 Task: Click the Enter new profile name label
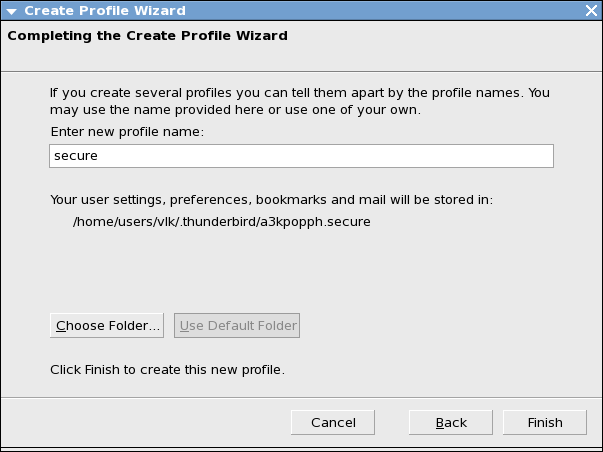[127, 132]
